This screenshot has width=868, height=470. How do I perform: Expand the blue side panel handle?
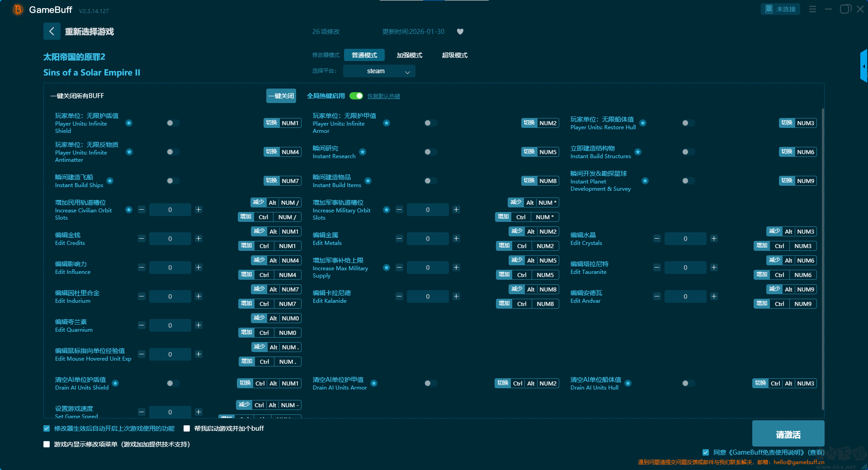click(x=863, y=66)
